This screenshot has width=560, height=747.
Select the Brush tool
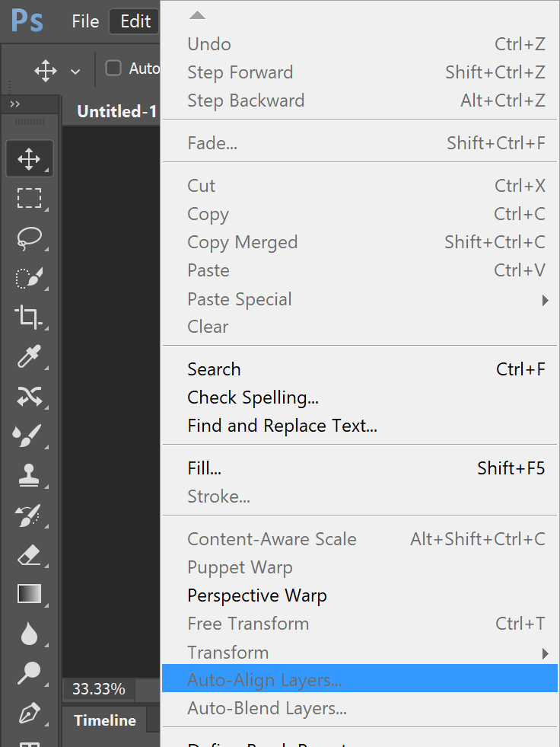pyautogui.click(x=30, y=436)
